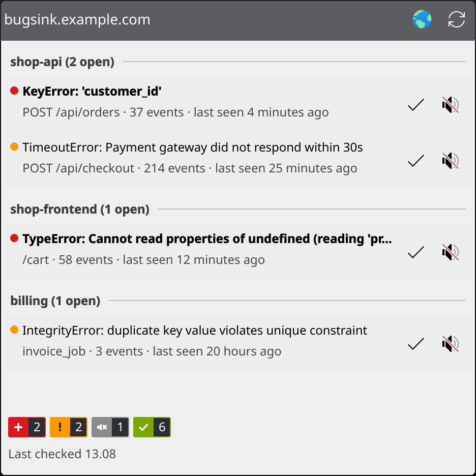Resolve the TypeError /cart issue
Image resolution: width=476 pixels, height=476 pixels.
(415, 252)
